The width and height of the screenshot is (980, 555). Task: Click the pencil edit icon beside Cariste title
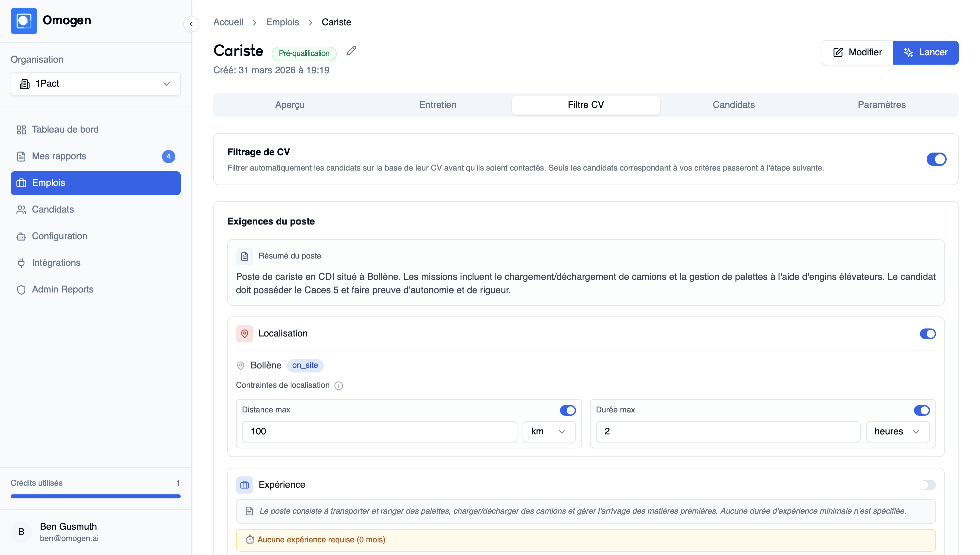[351, 51]
